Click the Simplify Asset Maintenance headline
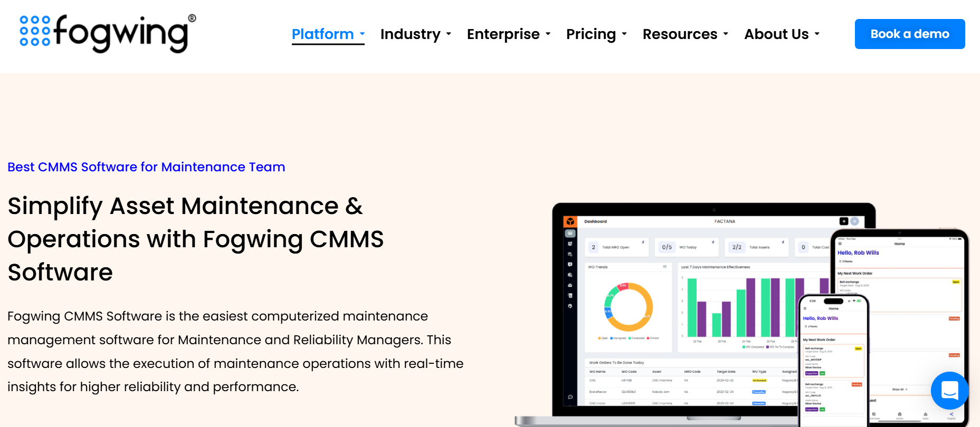The height and width of the screenshot is (427, 980). pyautogui.click(x=196, y=239)
